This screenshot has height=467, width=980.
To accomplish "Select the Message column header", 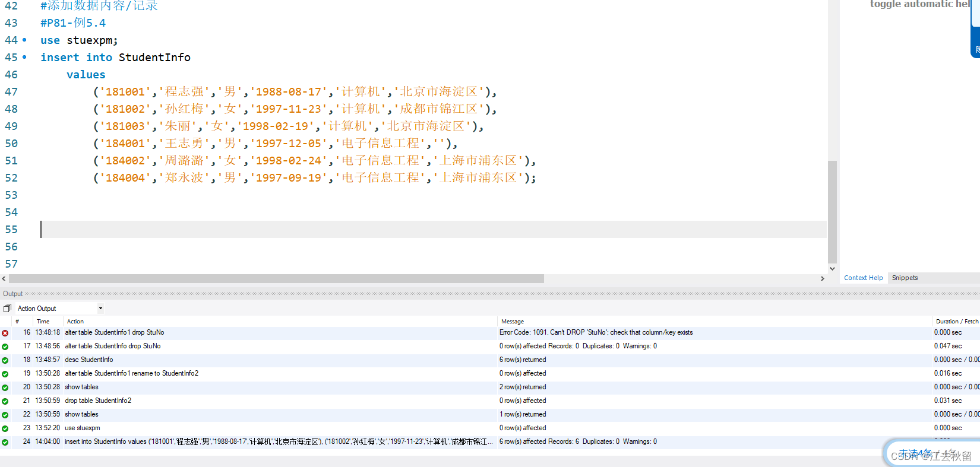I will [x=513, y=322].
